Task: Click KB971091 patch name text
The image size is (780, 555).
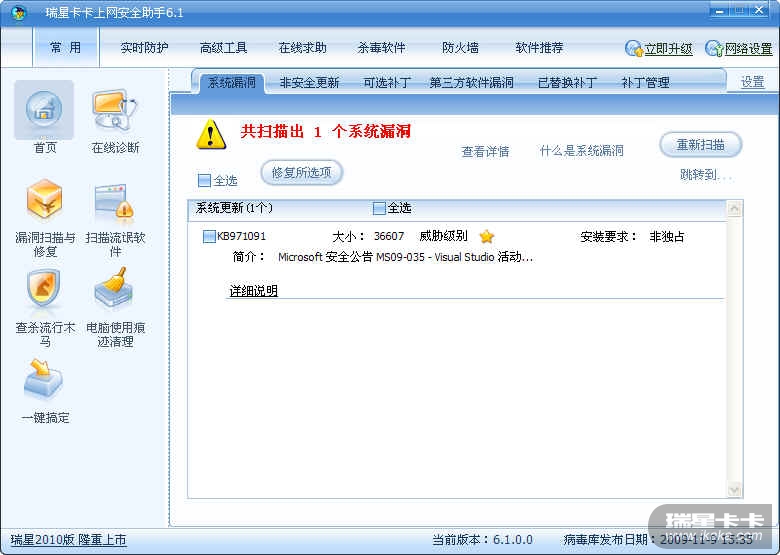Action: [x=241, y=236]
